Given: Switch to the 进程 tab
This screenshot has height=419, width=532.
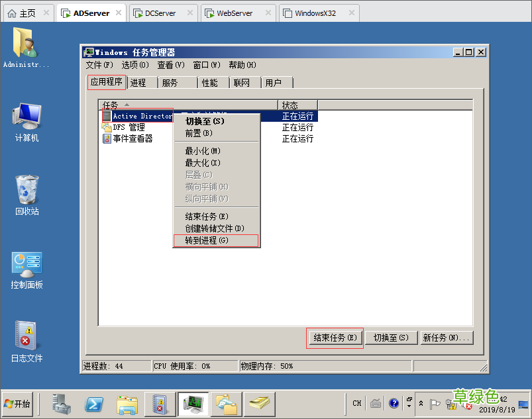Looking at the screenshot, I should tap(139, 82).
